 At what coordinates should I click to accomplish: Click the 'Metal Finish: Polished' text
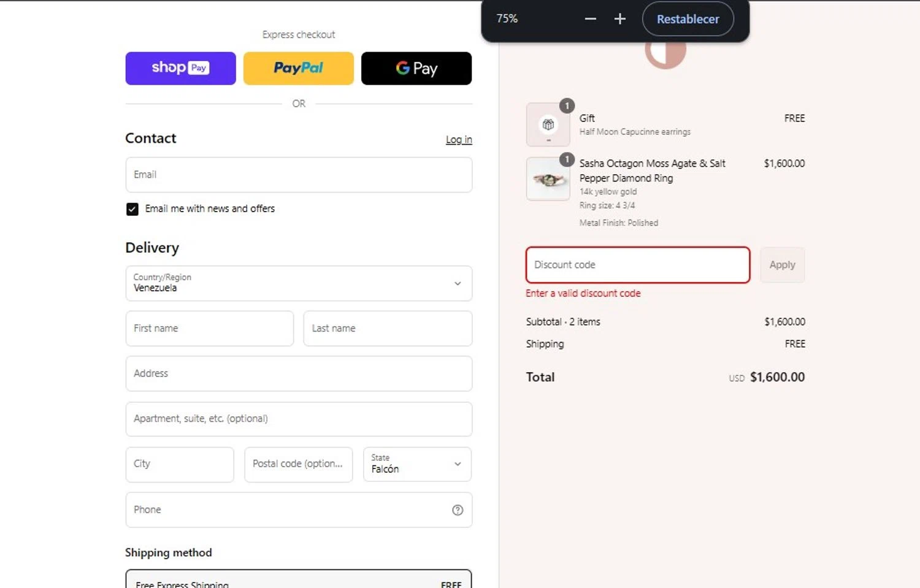click(x=619, y=223)
